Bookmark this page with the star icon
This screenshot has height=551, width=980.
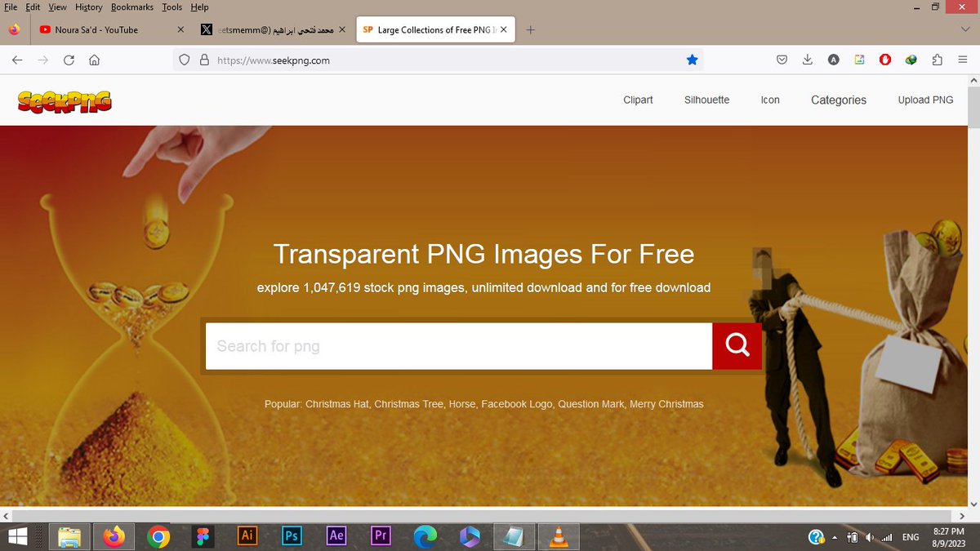coord(693,60)
